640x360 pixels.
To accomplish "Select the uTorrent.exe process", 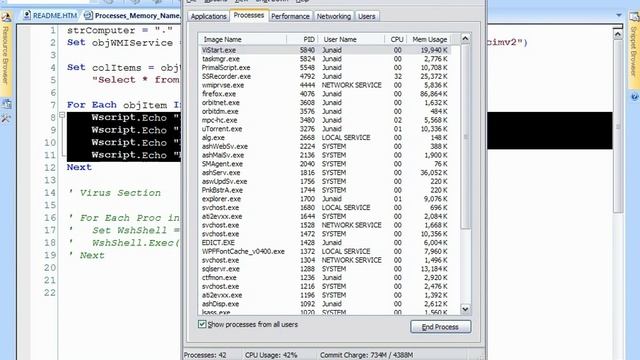I will point(325,129).
